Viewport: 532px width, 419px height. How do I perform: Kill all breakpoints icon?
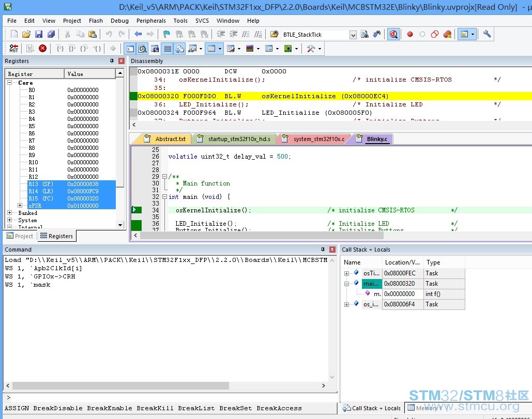point(448,34)
